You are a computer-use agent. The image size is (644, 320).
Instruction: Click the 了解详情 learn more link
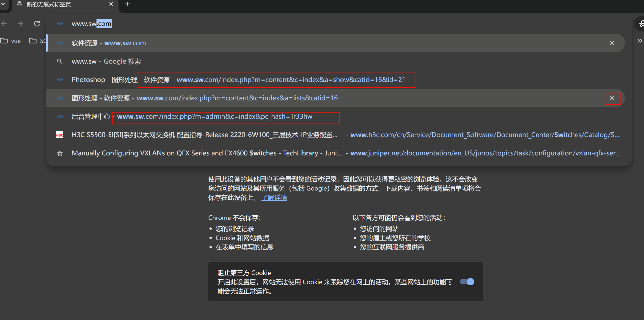click(274, 198)
